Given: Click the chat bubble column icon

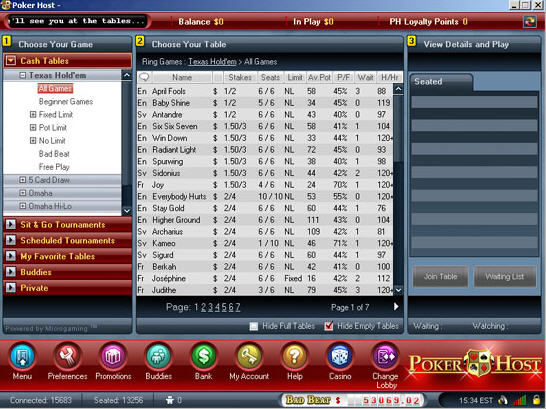Looking at the screenshot, I should (144, 77).
